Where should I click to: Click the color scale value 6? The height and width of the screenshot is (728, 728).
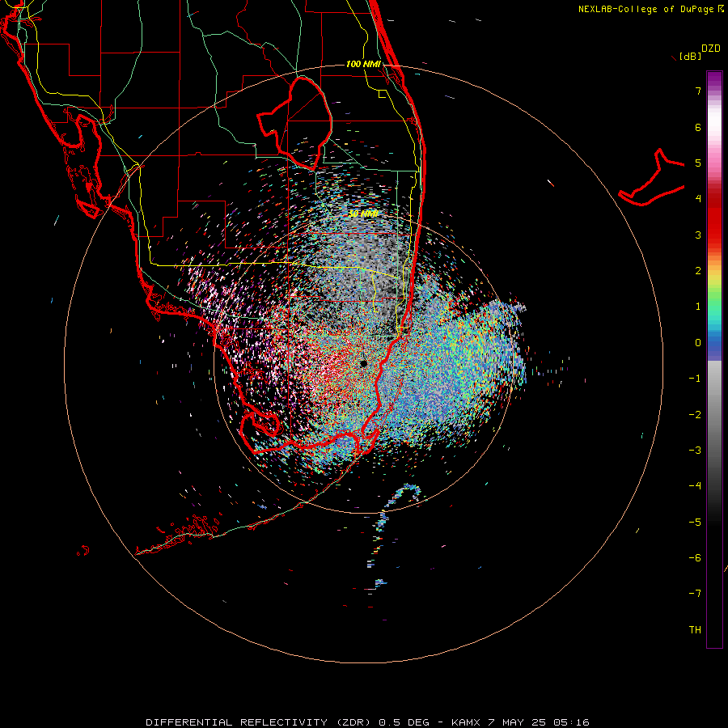(698, 127)
